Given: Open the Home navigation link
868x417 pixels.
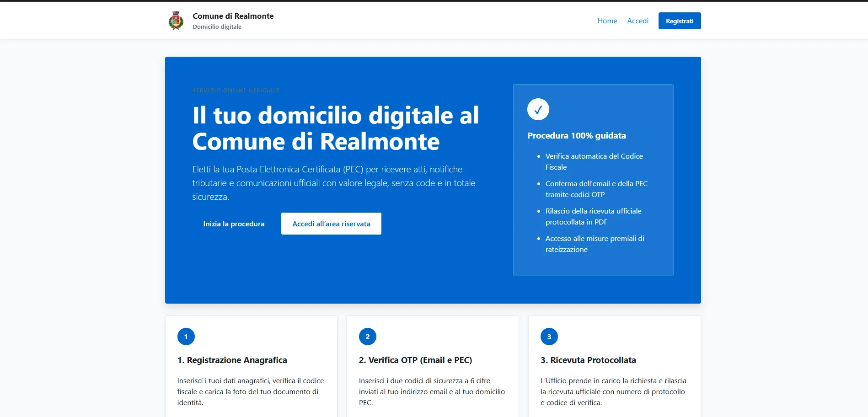Looking at the screenshot, I should 607,21.
